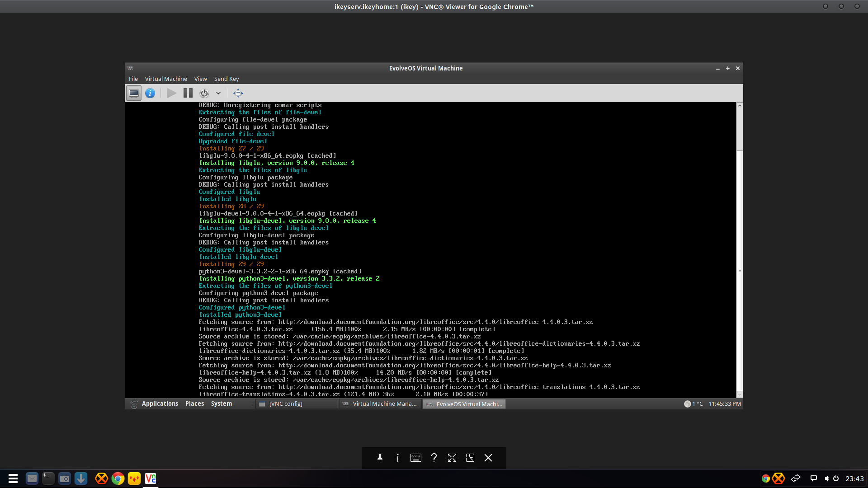
Task: Click the Chrome tray icon
Action: [765, 479]
